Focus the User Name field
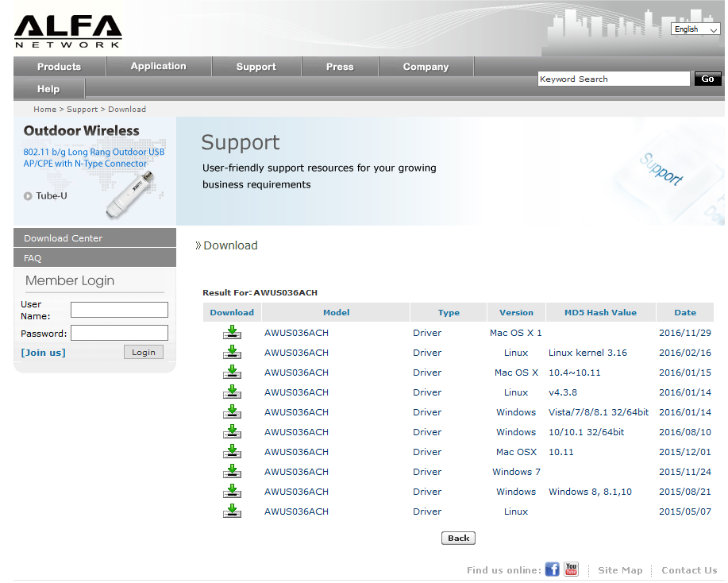 [119, 310]
